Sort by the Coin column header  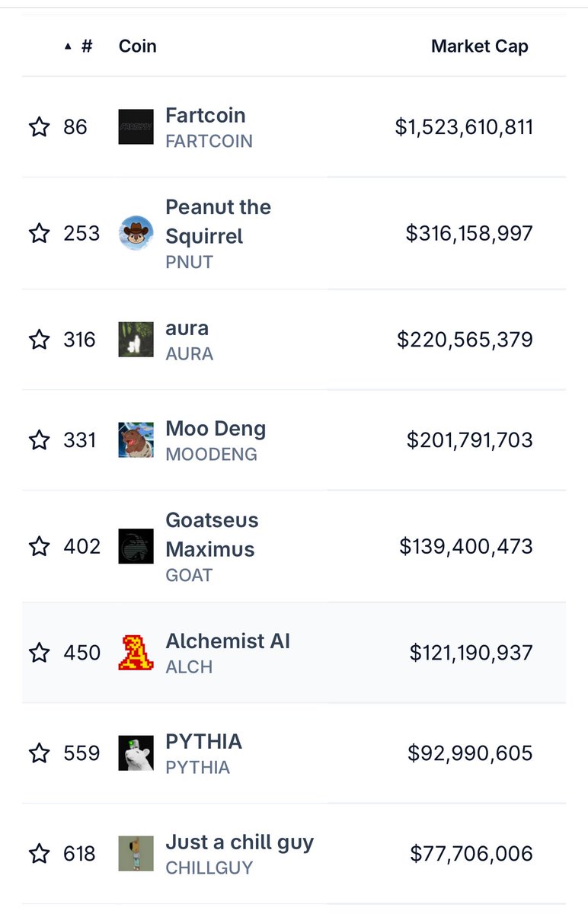pos(138,46)
